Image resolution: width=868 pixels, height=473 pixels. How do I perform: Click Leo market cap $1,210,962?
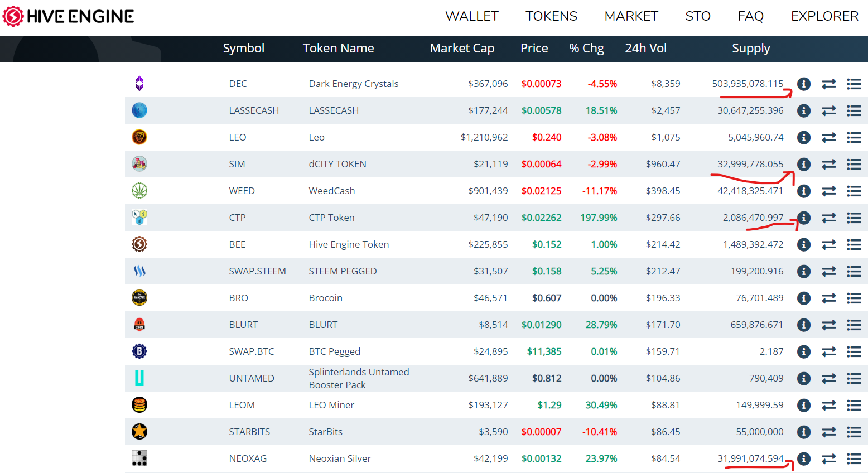[484, 137]
